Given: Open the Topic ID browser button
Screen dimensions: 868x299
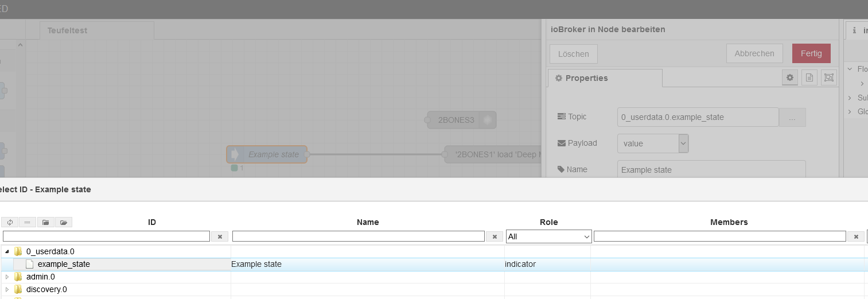Looking at the screenshot, I should tap(792, 117).
